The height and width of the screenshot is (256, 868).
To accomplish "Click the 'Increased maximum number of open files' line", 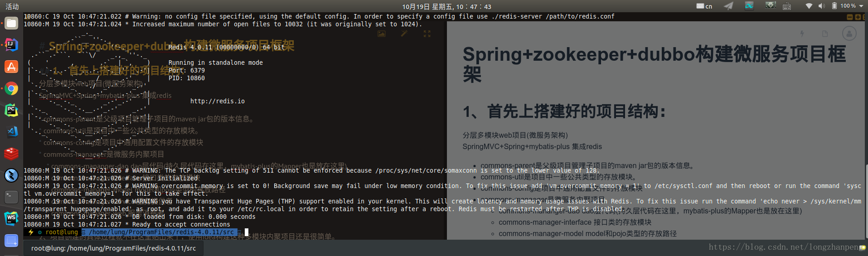I will coord(223,24).
